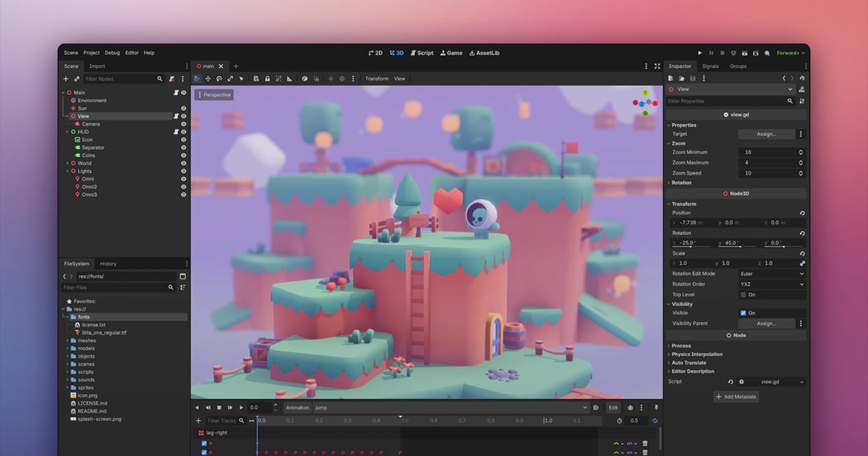This screenshot has width=868, height=456.
Task: Pin the animation panel with pin icon
Action: (x=657, y=408)
